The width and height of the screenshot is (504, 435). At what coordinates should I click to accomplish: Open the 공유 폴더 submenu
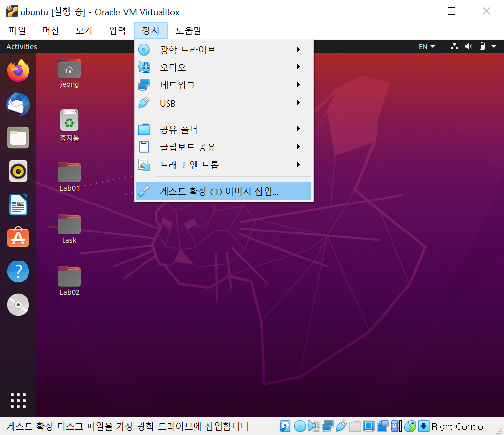pos(224,129)
